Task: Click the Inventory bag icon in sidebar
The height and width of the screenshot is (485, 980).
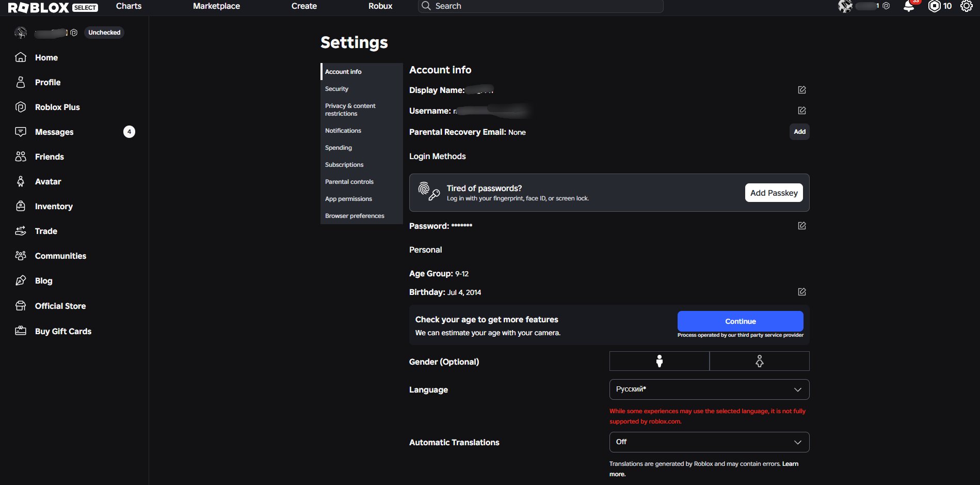Action: coord(21,206)
